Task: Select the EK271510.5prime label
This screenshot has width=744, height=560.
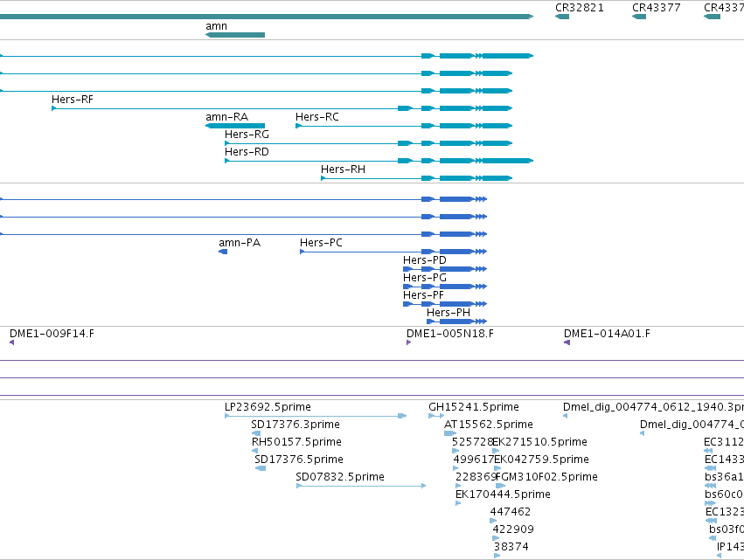Action: 540,442
